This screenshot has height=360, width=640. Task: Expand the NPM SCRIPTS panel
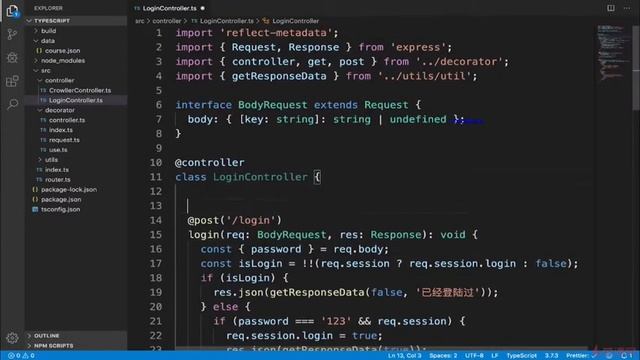click(x=76, y=346)
